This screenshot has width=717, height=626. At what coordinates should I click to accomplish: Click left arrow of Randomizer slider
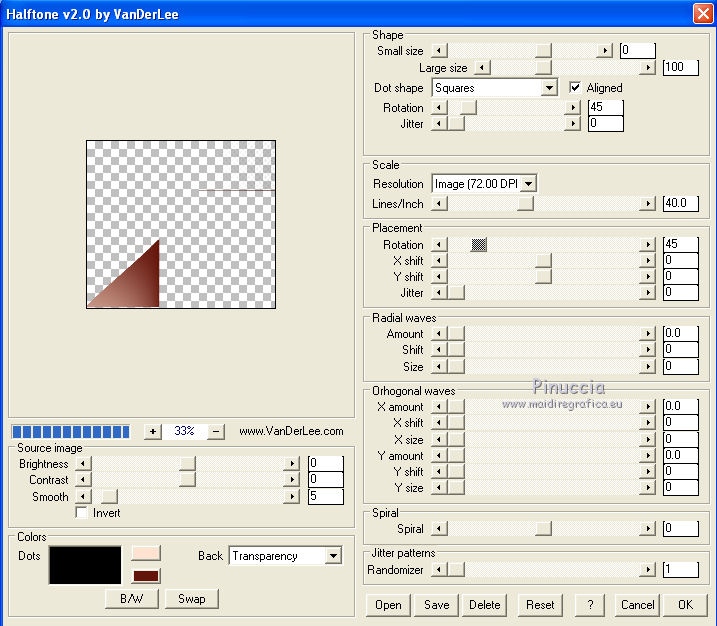tap(439, 569)
